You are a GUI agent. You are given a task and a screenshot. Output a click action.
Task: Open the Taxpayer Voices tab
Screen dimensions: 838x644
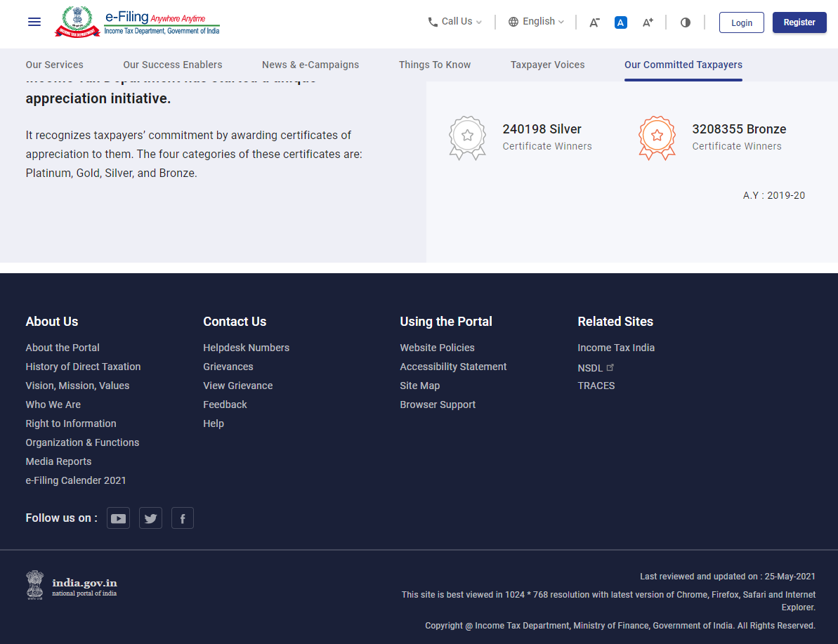(547, 65)
